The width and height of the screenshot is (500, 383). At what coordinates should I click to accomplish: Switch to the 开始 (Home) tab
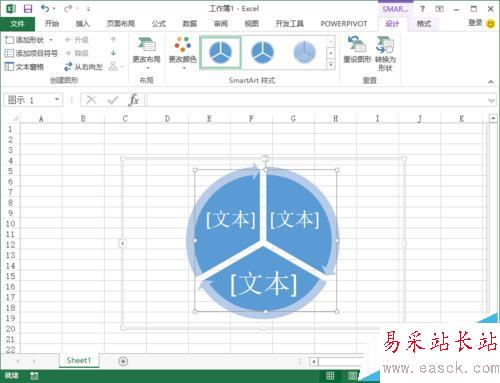coord(52,24)
